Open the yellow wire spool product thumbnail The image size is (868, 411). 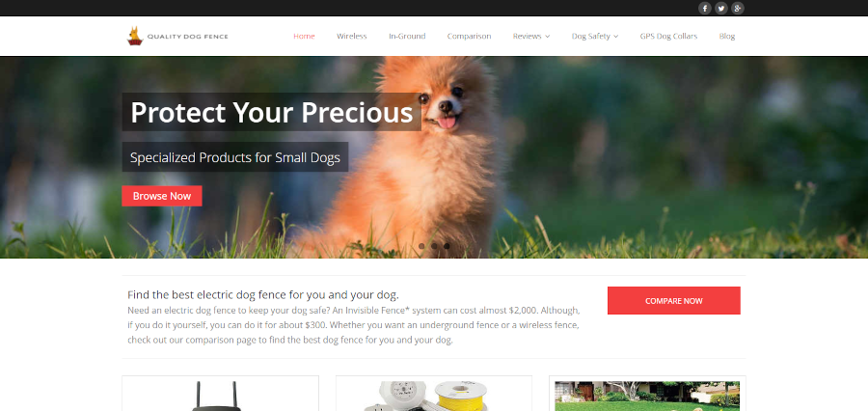coord(434,394)
